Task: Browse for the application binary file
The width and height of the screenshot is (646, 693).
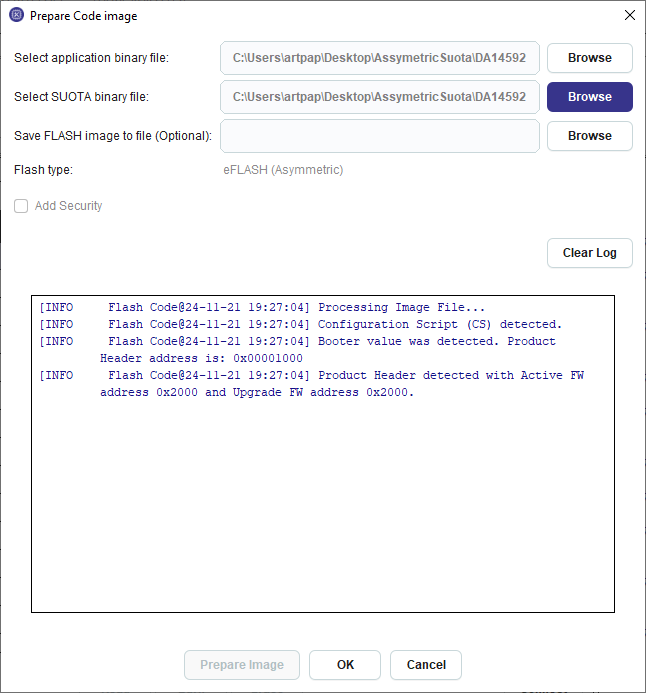Action: (x=589, y=58)
